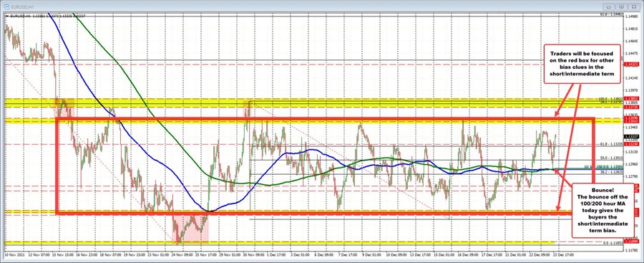
Task: Click the 38.2 - 1.12825 Fibonacci label
Action: coord(612,172)
